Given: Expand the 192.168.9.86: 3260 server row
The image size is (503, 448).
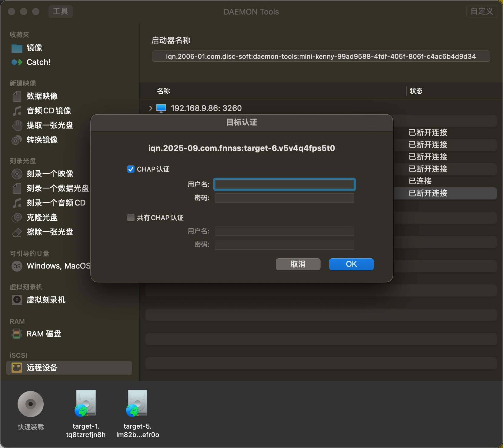Looking at the screenshot, I should click(151, 108).
